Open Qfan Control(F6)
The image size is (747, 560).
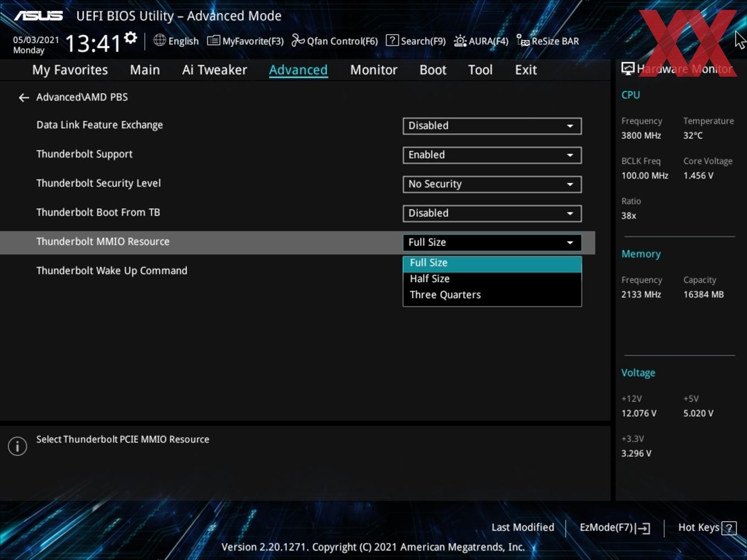click(x=335, y=41)
